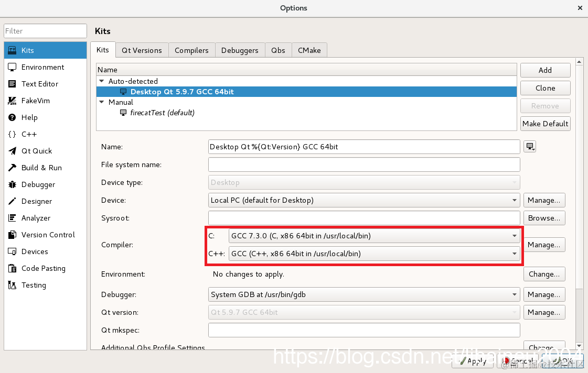
Task: Collapse the Auto-detected kits group
Action: click(101, 81)
